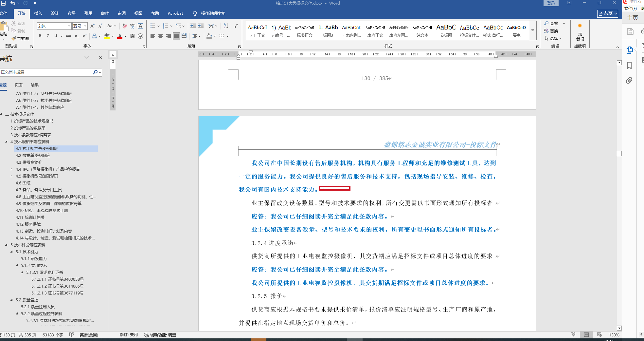Clear all formatting with the eraser icon

pyautogui.click(x=125, y=26)
